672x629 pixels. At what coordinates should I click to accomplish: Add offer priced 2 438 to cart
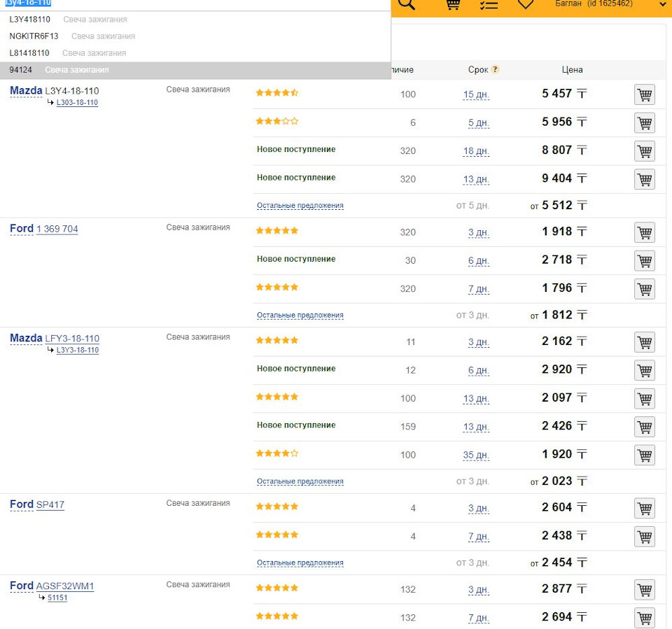pos(645,537)
